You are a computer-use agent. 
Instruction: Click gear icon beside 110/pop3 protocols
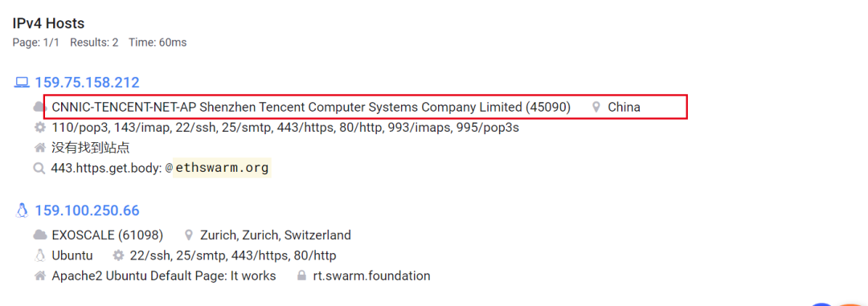pos(40,127)
